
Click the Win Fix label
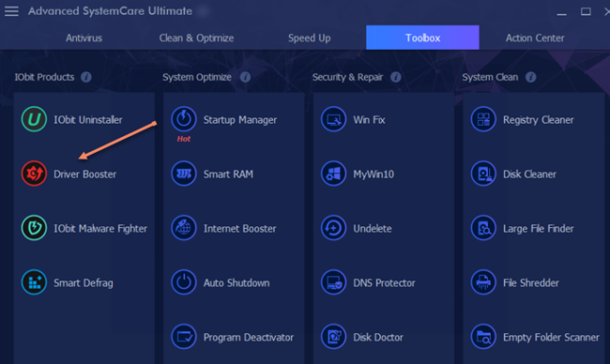point(369,119)
